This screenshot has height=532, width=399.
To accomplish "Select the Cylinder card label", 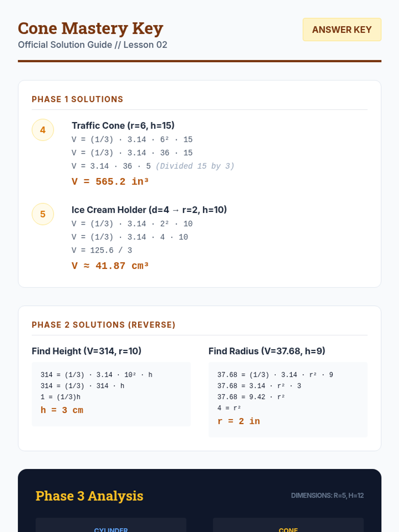I will pos(111,529).
